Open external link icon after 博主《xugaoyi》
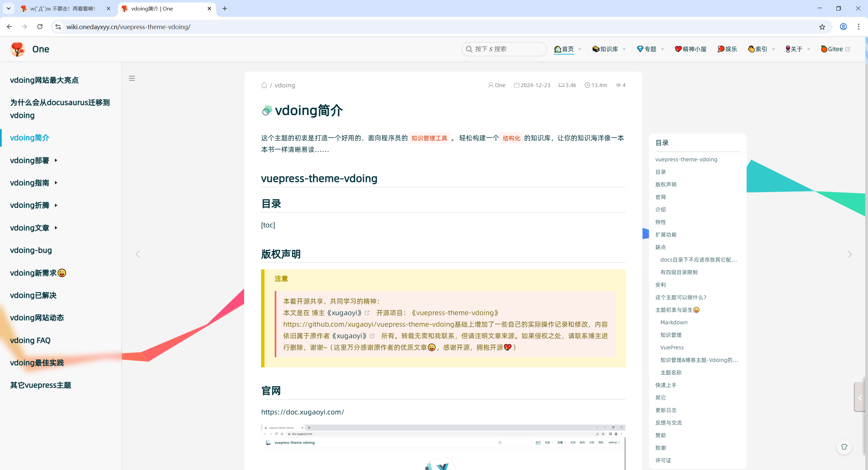The height and width of the screenshot is (470, 868). (x=367, y=313)
